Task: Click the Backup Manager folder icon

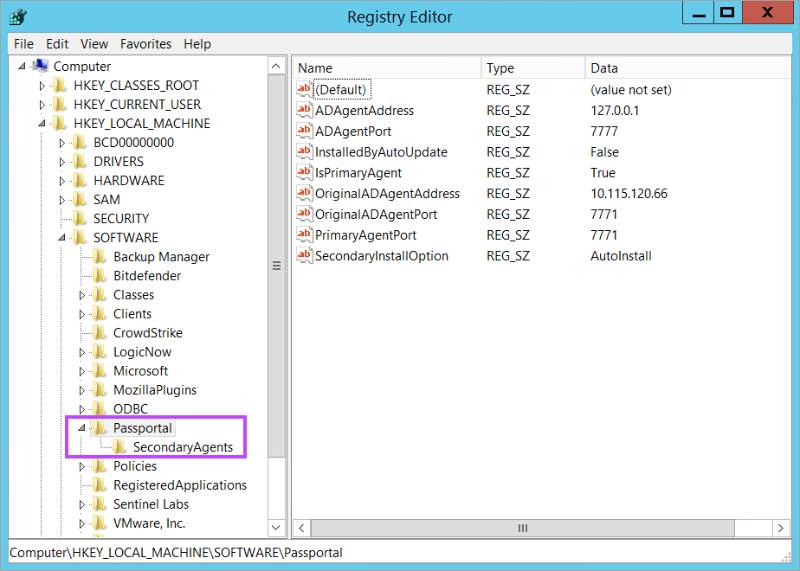Action: (x=100, y=257)
